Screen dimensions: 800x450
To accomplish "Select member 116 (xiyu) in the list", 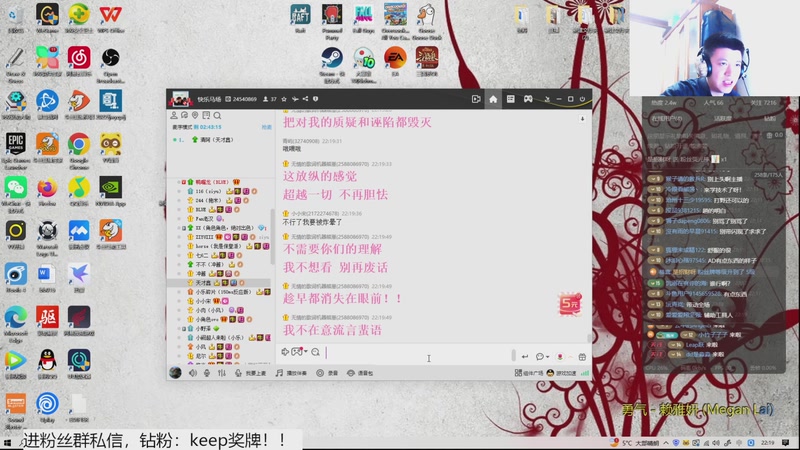I will click(x=219, y=191).
